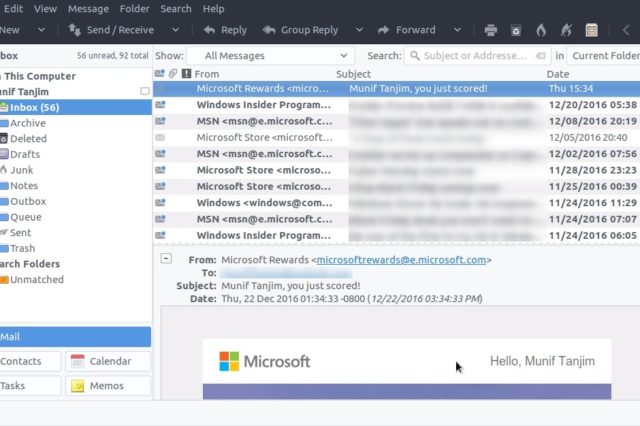
Task: Select the message dated 12/02/2016 07:56
Action: 396,154
